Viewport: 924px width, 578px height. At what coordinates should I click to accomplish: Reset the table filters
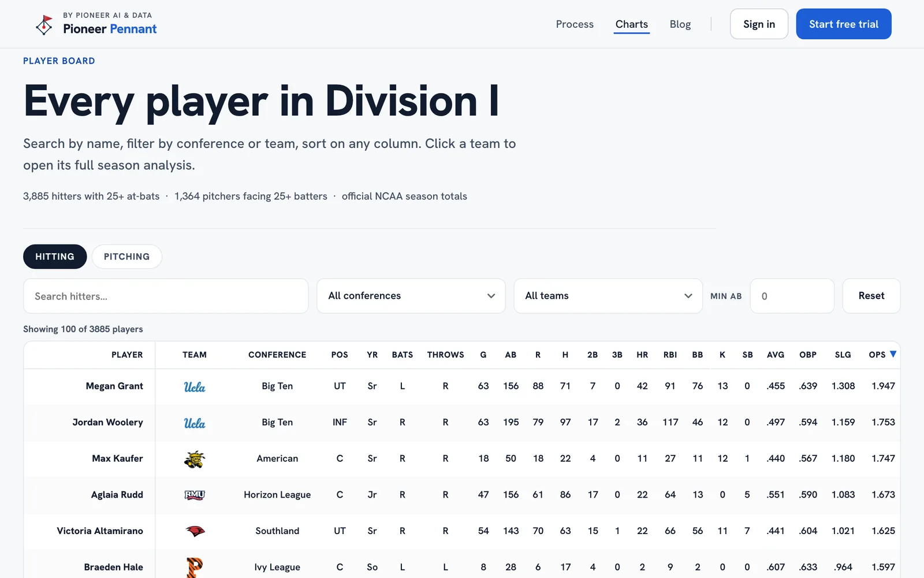point(871,296)
